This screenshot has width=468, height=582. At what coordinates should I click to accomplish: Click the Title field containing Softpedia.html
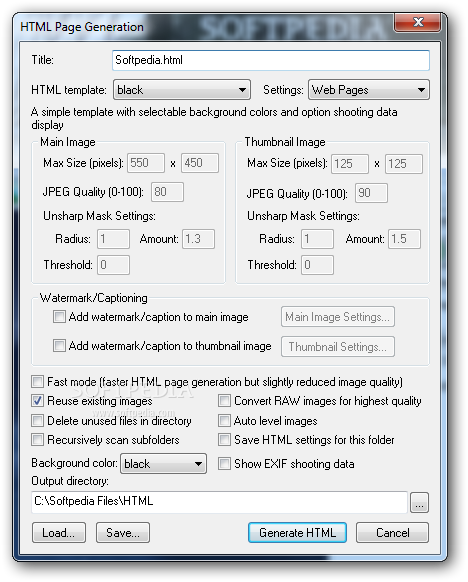pyautogui.click(x=271, y=60)
